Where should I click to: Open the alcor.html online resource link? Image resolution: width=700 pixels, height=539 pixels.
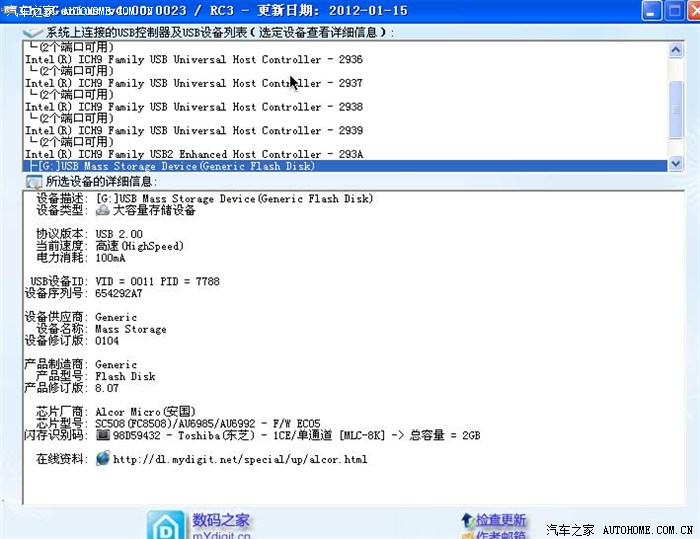(x=240, y=460)
